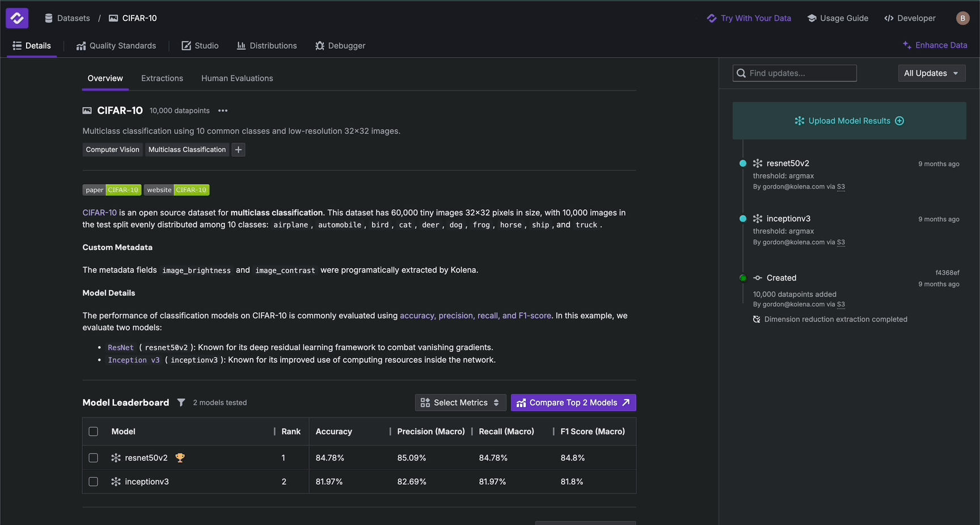Screen dimensions: 980x525
Task: Open the All Updates dropdown
Action: 931,73
